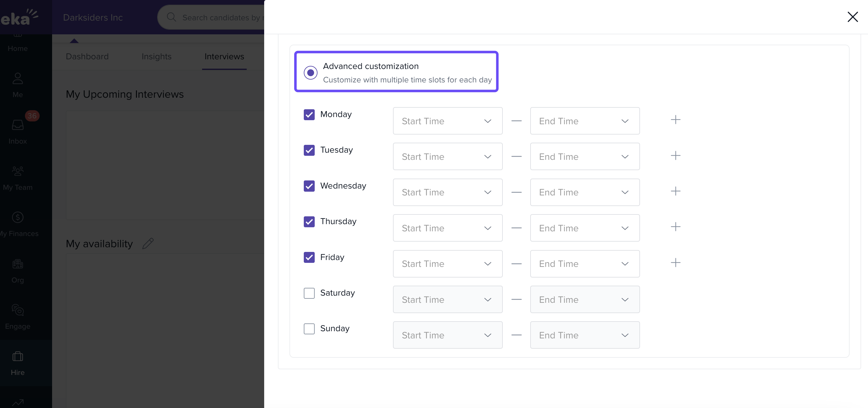Select the Advanced customization radio button
Image resolution: width=868 pixels, height=408 pixels.
pos(310,72)
